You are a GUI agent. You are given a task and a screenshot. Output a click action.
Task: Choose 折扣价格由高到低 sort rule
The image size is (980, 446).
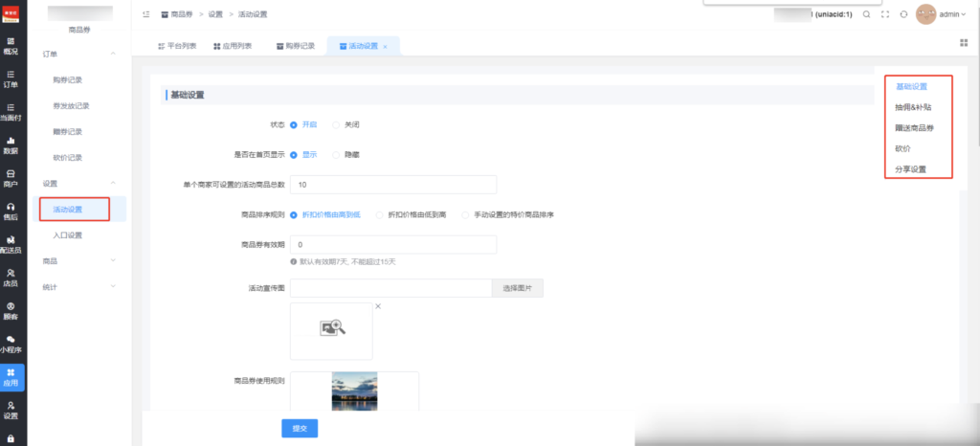coord(325,214)
